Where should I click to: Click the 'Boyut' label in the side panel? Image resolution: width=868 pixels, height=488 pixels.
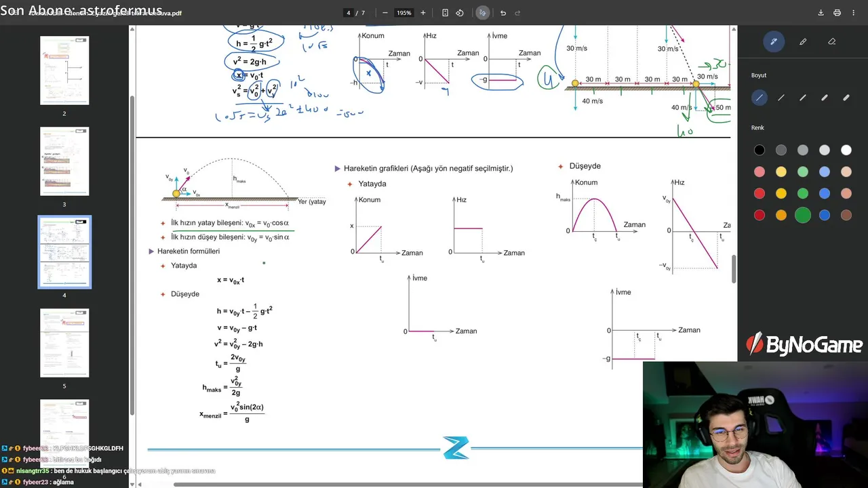pyautogui.click(x=759, y=75)
